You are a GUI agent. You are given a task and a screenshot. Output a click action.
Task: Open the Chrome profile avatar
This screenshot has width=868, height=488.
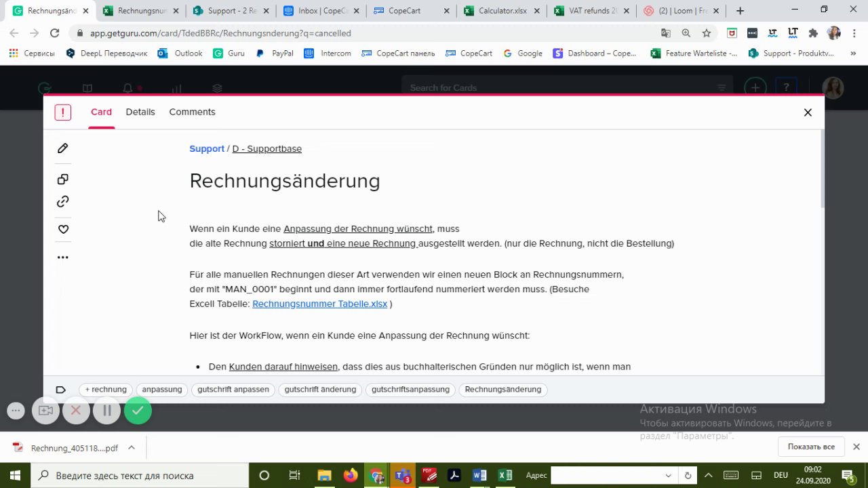[834, 33]
